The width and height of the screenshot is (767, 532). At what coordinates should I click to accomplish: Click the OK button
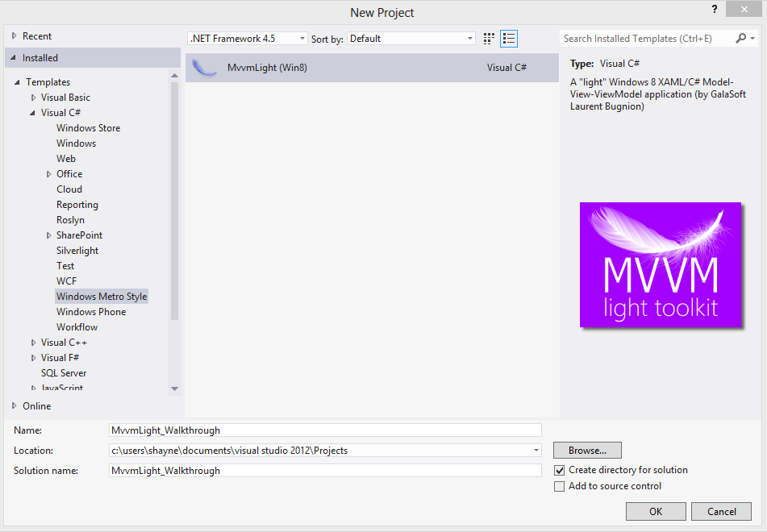(x=656, y=512)
